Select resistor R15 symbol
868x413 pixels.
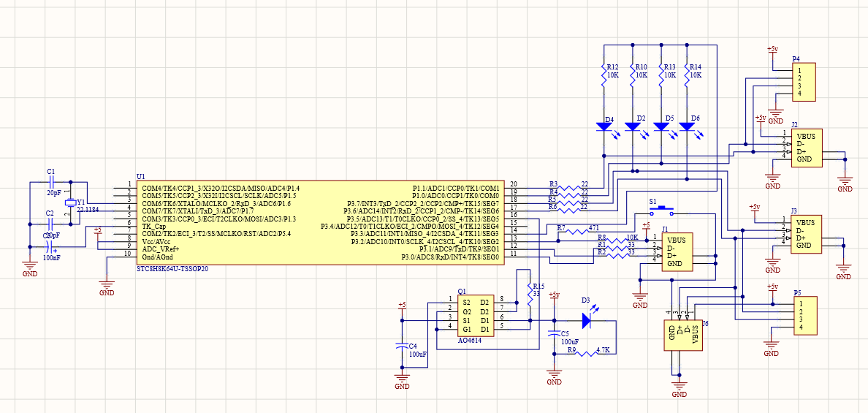pyautogui.click(x=530, y=295)
